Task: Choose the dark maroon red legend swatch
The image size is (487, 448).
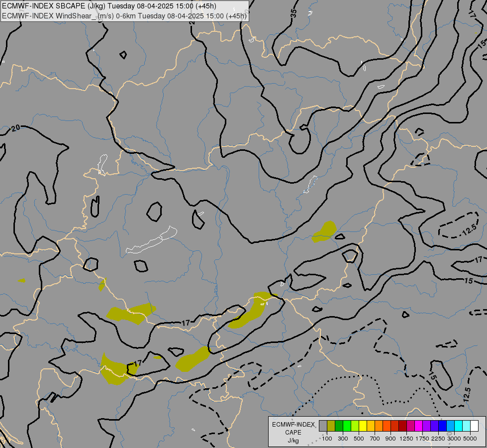Action: click(402, 426)
